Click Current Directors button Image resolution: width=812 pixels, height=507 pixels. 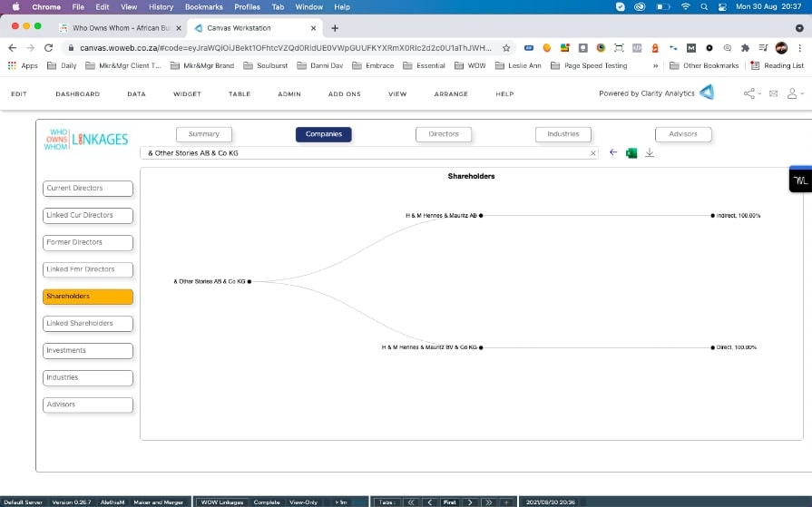point(88,189)
